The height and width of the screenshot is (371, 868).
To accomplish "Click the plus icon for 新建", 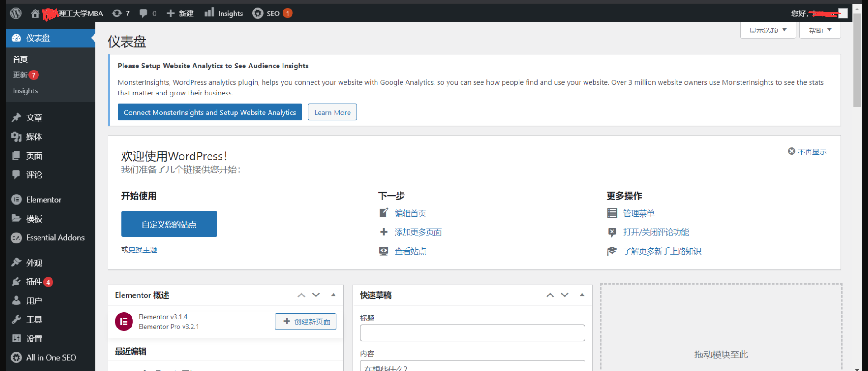I will (170, 13).
